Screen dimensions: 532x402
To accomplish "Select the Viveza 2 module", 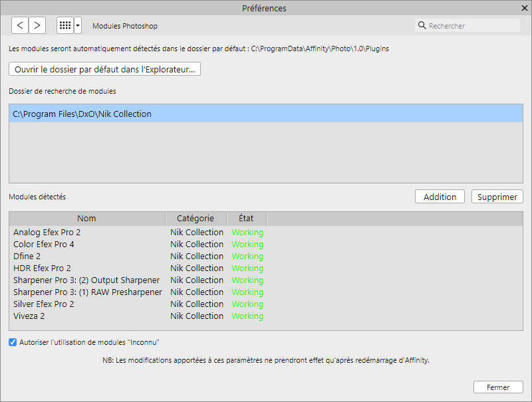I will pos(266,316).
